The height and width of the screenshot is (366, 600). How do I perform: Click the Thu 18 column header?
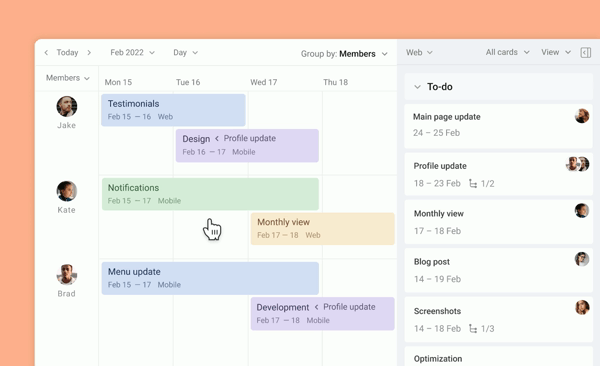pos(336,82)
